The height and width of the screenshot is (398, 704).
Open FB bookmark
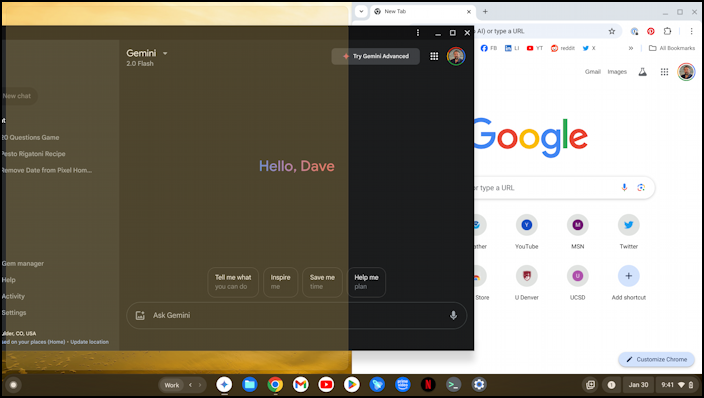click(489, 48)
